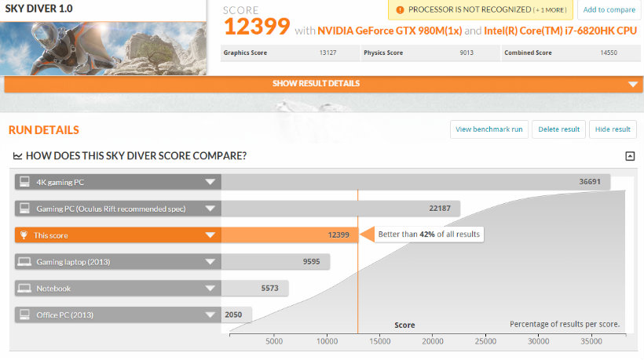Image resolution: width=644 pixels, height=360 pixels.
Task: Click the Office PC bar value 2050
Action: point(233,315)
